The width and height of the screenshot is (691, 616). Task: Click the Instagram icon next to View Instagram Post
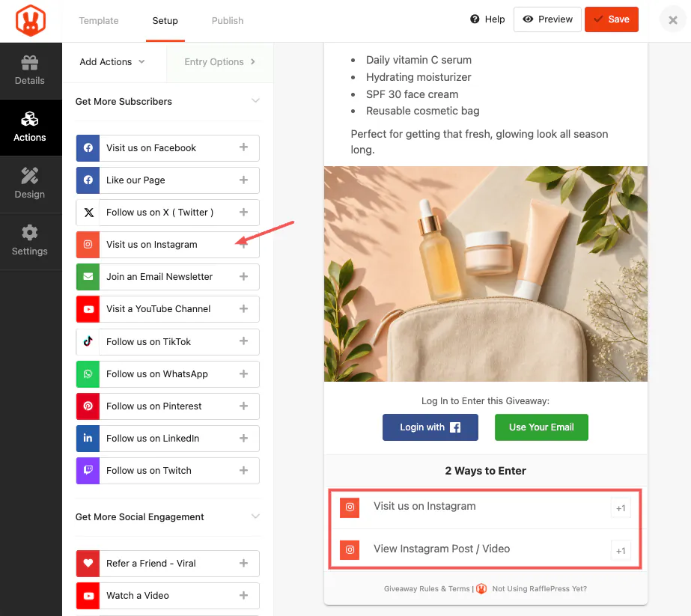[350, 549]
